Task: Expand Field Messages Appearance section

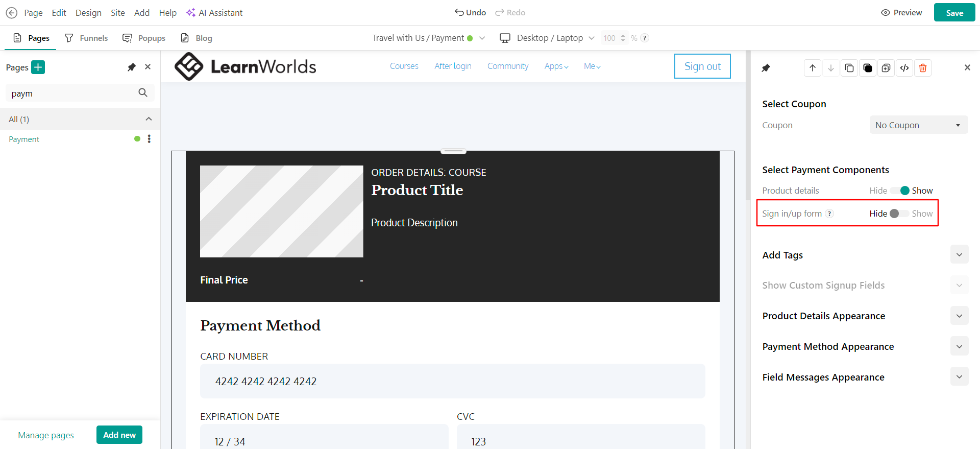Action: (960, 377)
